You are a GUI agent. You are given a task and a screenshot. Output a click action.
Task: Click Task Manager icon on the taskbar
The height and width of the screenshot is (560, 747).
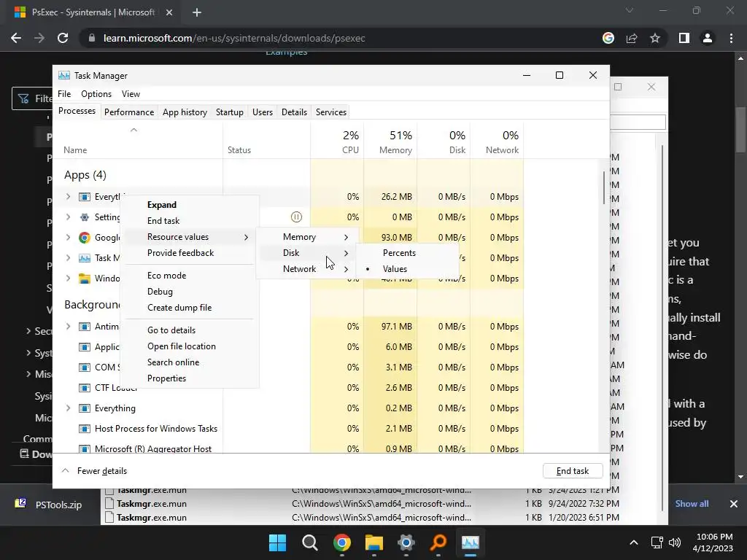point(471,542)
